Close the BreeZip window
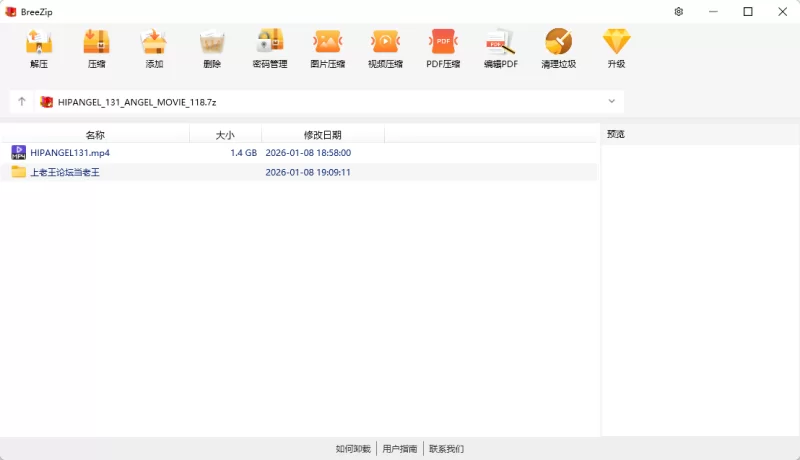 pos(782,12)
